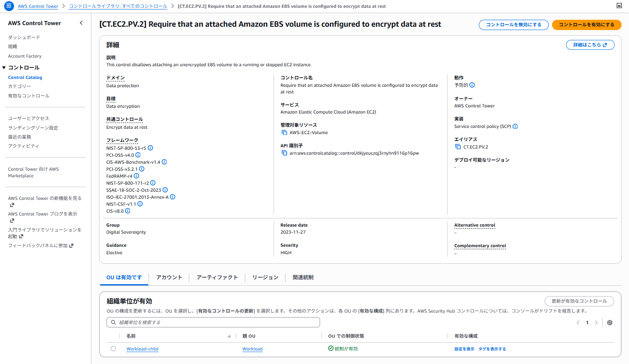Copy the CT.EC2.PV.2 alias
The width and height of the screenshot is (629, 364).
coord(458,147)
